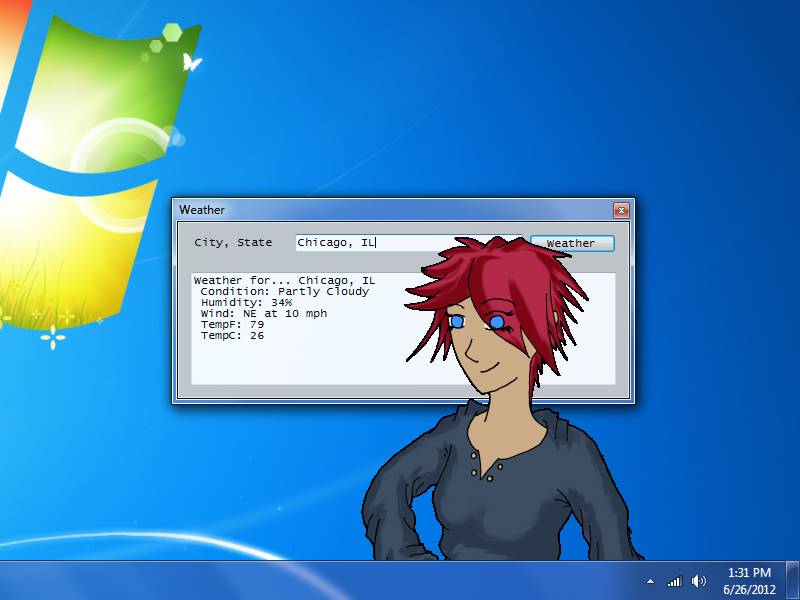The height and width of the screenshot is (600, 800).
Task: Expand the hidden system tray icons
Action: 649,581
